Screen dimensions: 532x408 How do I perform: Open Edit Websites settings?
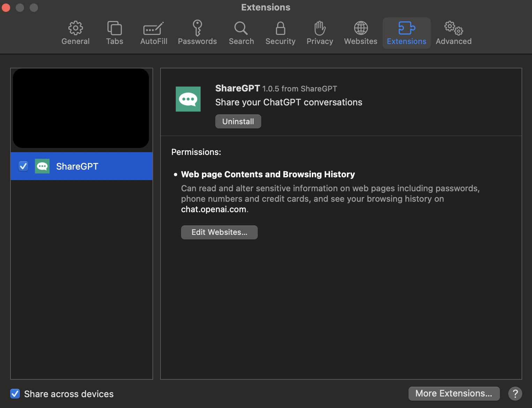pos(219,232)
